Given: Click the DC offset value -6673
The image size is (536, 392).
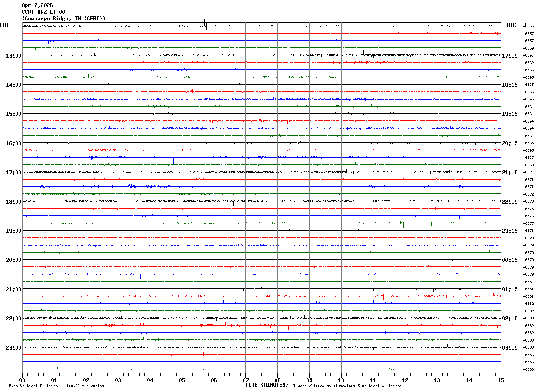Looking at the screenshot, I should pos(528,201).
